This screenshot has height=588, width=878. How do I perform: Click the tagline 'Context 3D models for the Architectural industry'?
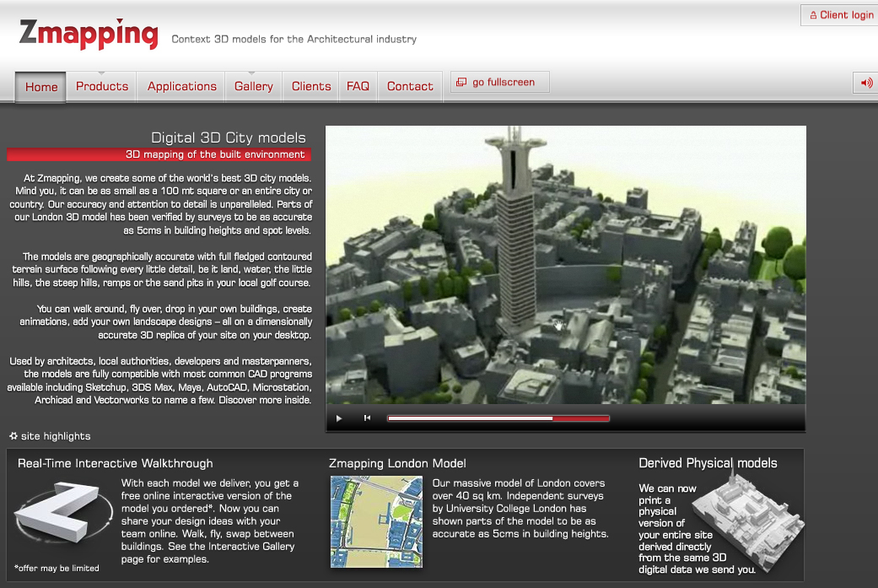coord(294,39)
